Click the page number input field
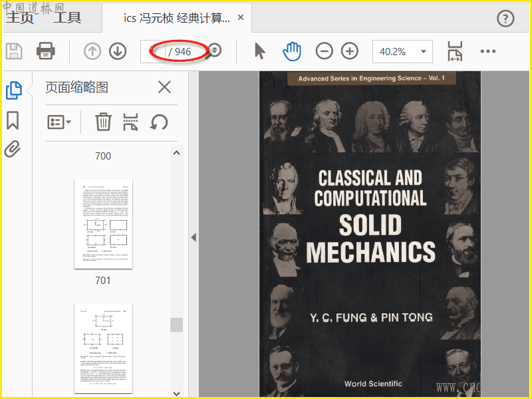The width and height of the screenshot is (532, 399). click(153, 52)
